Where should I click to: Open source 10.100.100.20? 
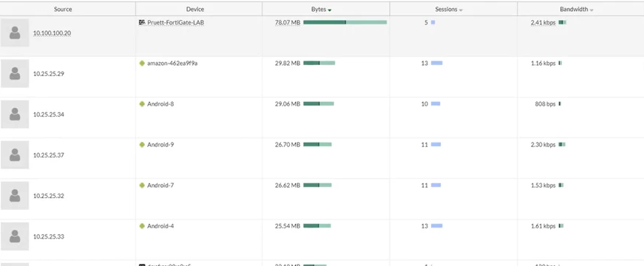(x=52, y=33)
